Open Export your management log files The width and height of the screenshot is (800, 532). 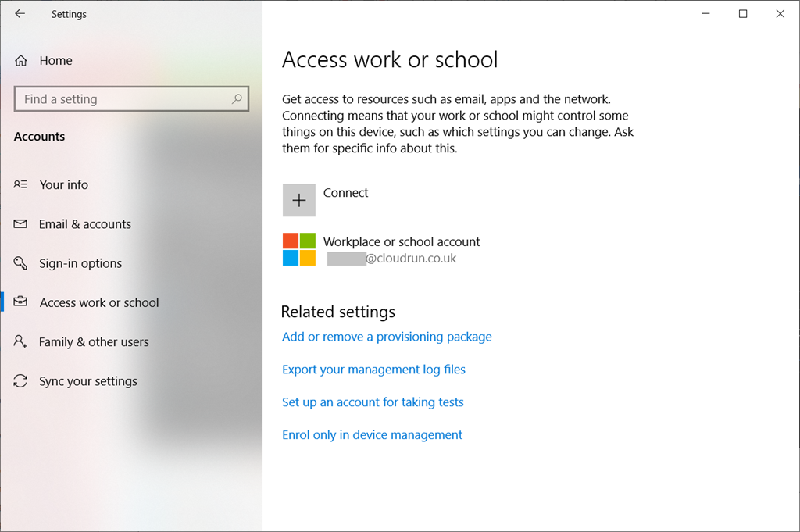click(x=373, y=370)
